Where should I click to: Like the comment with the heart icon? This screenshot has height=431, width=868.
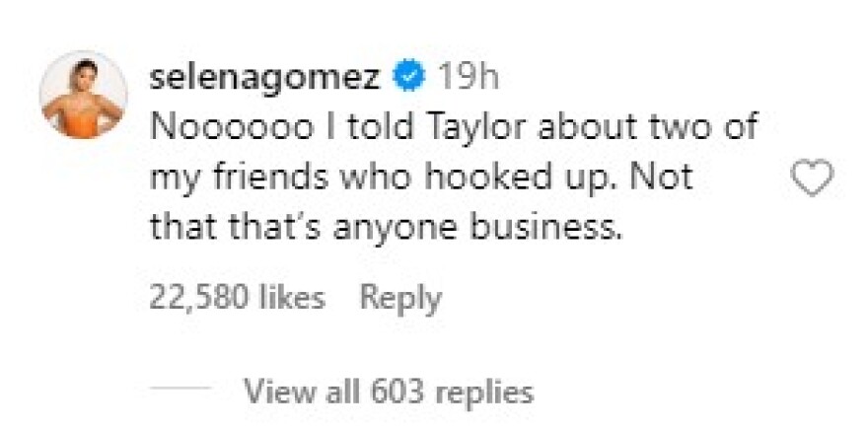pyautogui.click(x=813, y=179)
